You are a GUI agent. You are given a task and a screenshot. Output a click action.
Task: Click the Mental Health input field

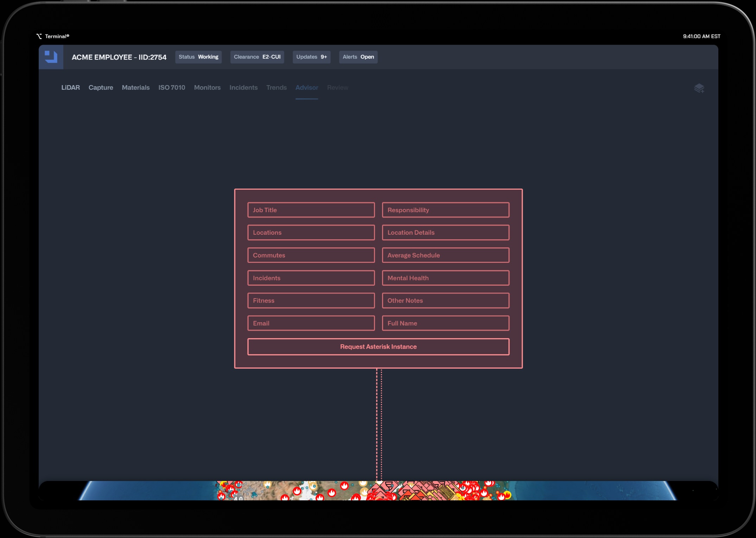pos(445,278)
